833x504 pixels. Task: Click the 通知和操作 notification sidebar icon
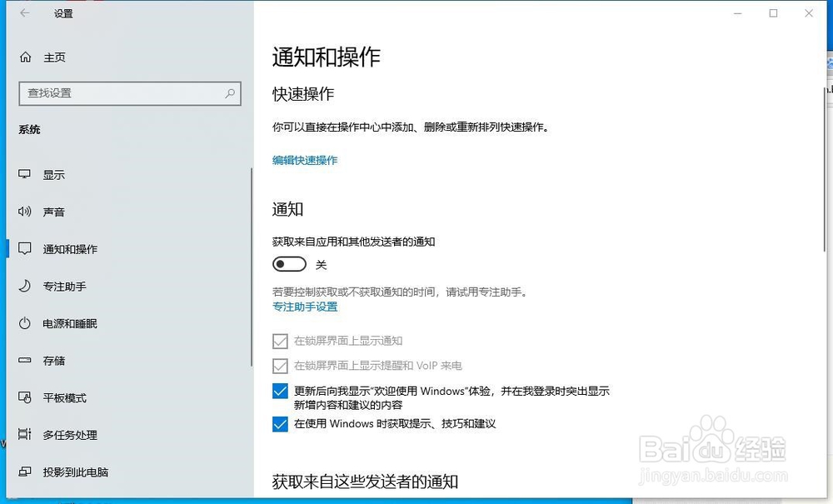click(x=25, y=248)
